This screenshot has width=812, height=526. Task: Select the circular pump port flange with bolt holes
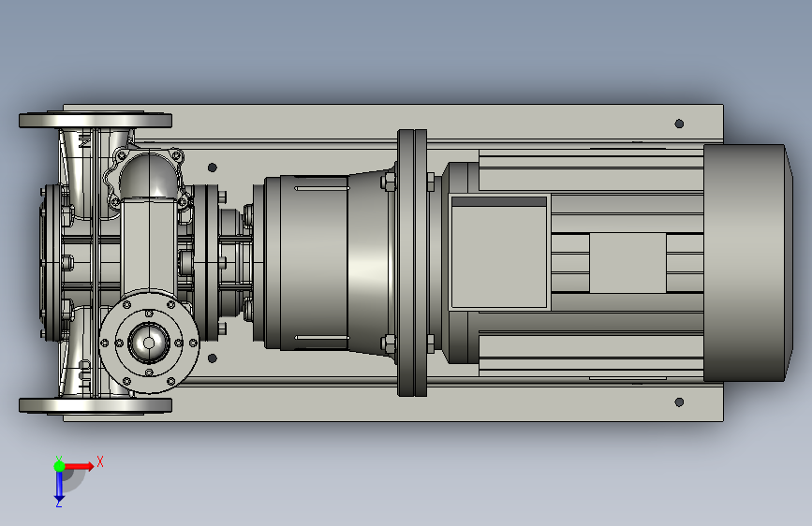[149, 343]
